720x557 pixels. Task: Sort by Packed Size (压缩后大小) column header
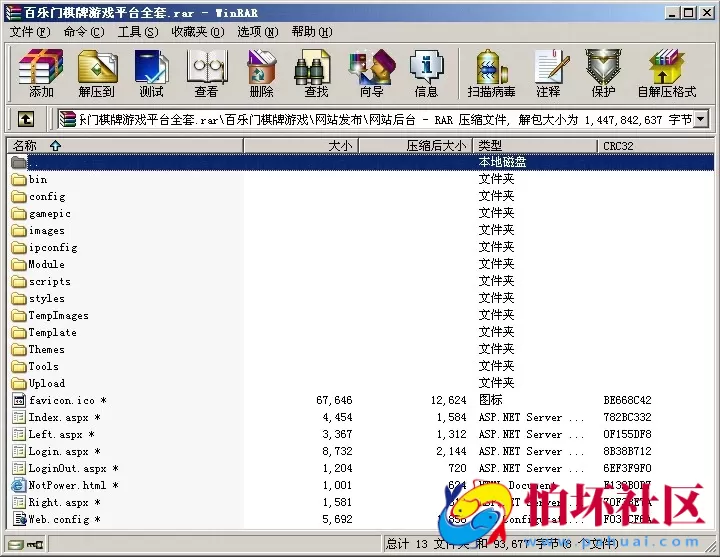[x=415, y=146]
